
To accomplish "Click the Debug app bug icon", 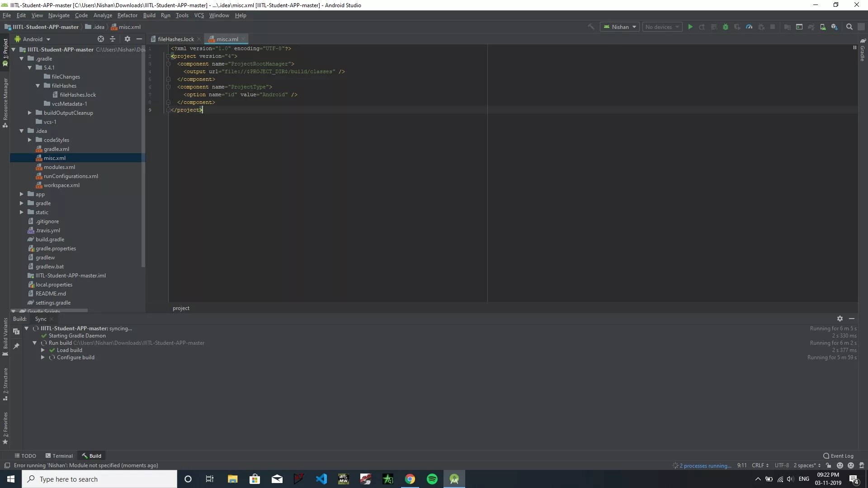I will pyautogui.click(x=726, y=27).
